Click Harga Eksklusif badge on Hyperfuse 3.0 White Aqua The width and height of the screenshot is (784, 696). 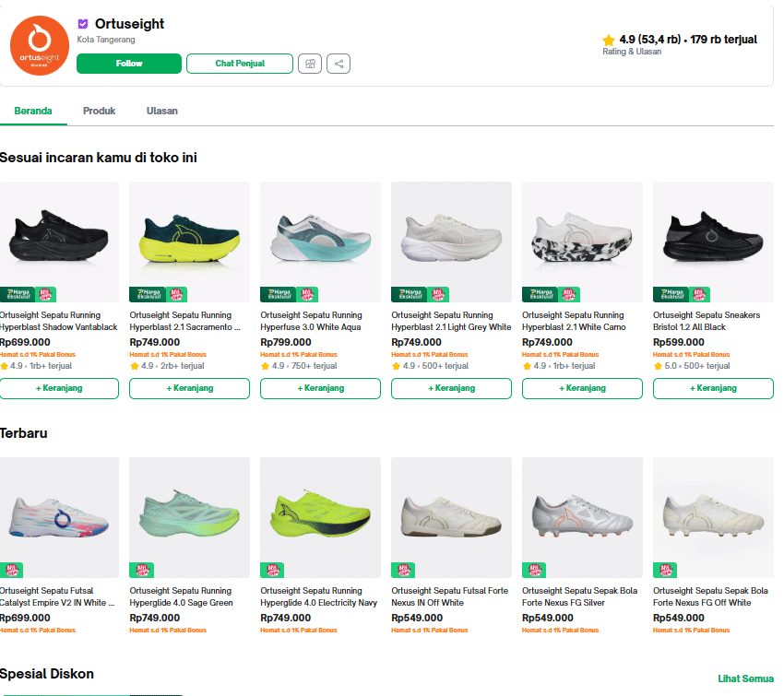(x=279, y=294)
